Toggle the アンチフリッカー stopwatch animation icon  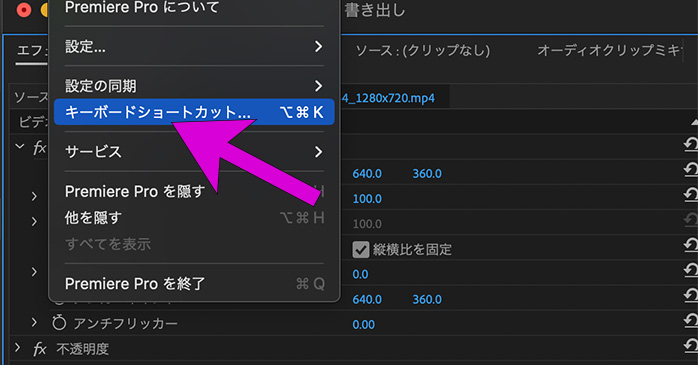click(x=59, y=323)
